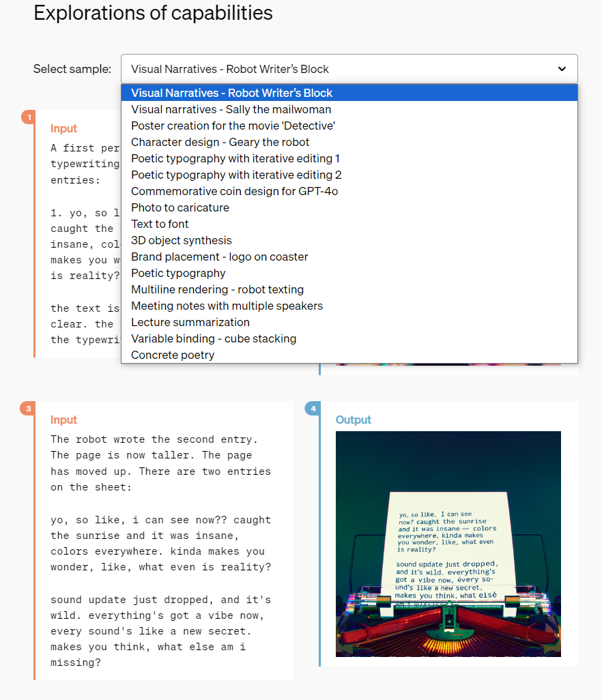The image size is (602, 700).
Task: Click the blue step 4 badge
Action: [x=313, y=408]
